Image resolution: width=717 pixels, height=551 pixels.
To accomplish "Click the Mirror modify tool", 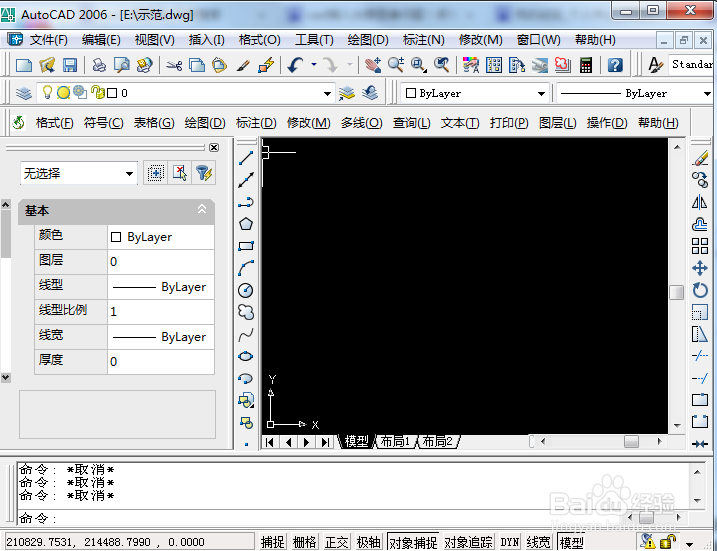I will [x=700, y=202].
